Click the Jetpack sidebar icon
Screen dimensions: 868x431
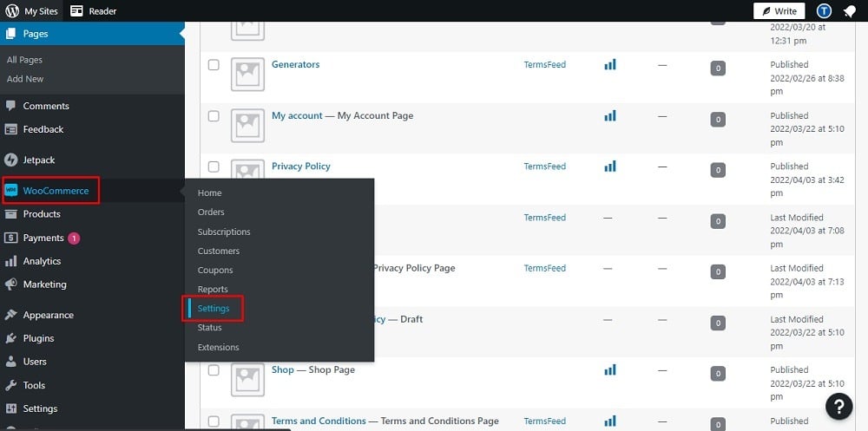(10, 160)
